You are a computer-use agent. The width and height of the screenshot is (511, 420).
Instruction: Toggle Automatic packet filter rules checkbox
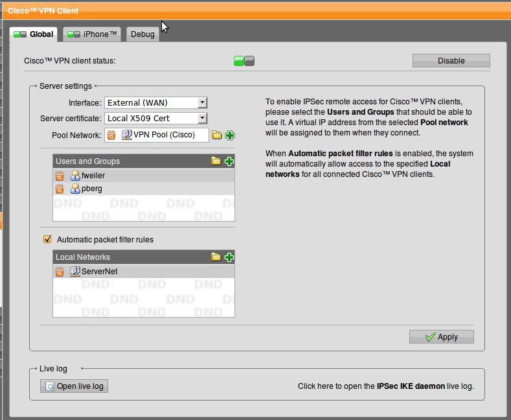[x=47, y=239]
